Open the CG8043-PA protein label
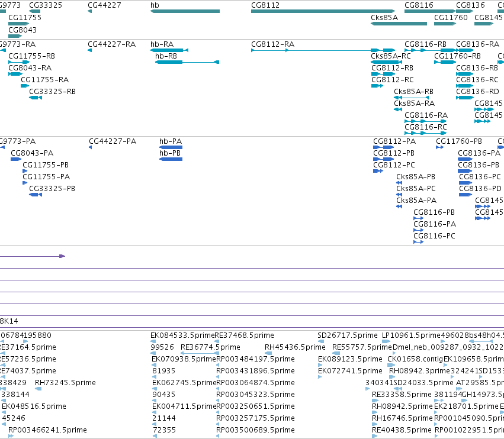Image resolution: width=504 pixels, height=439 pixels. click(x=32, y=153)
